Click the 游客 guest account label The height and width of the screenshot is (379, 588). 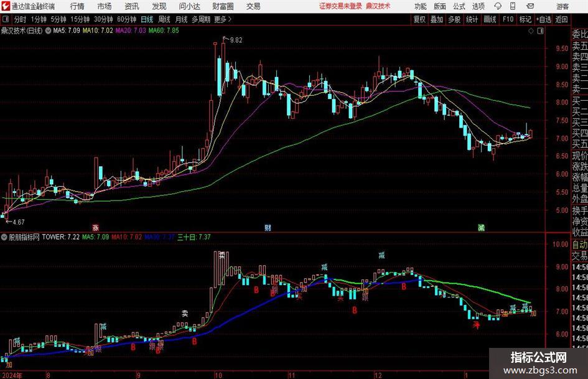pyautogui.click(x=562, y=6)
